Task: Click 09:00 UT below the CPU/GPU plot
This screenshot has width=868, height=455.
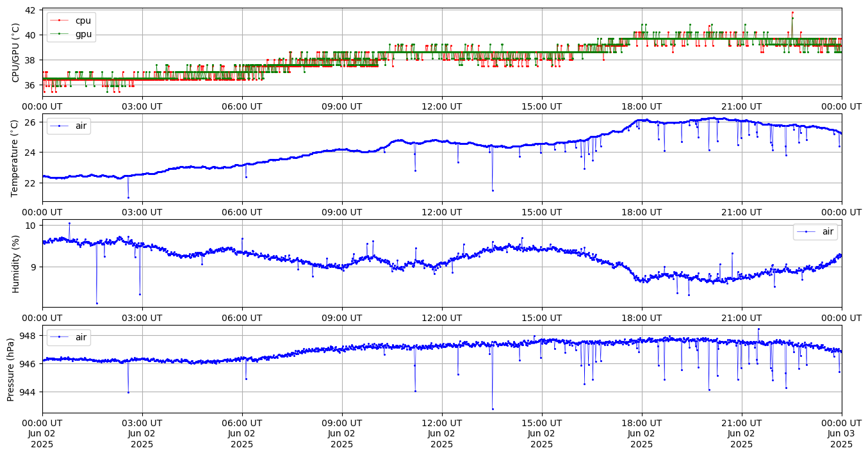Action: point(342,106)
